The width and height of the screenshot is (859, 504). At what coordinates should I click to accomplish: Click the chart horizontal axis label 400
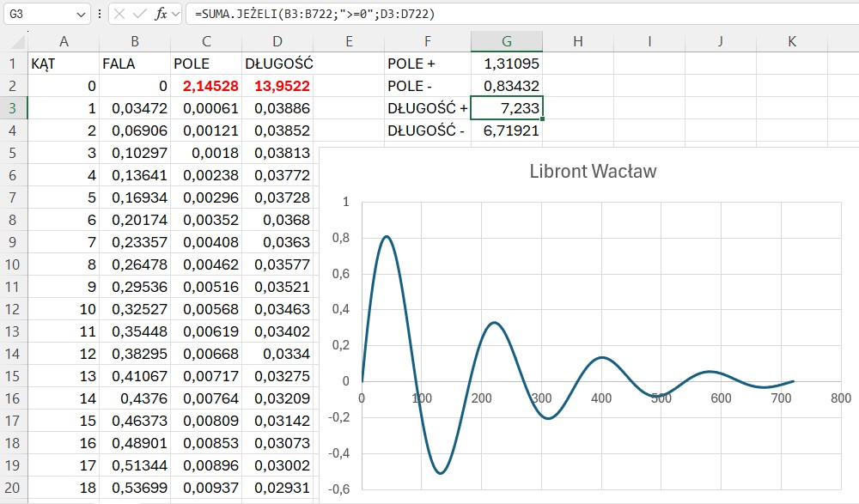(601, 398)
